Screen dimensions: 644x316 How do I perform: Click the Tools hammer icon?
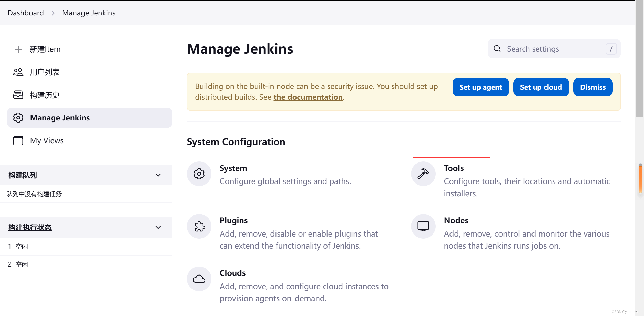[423, 174]
